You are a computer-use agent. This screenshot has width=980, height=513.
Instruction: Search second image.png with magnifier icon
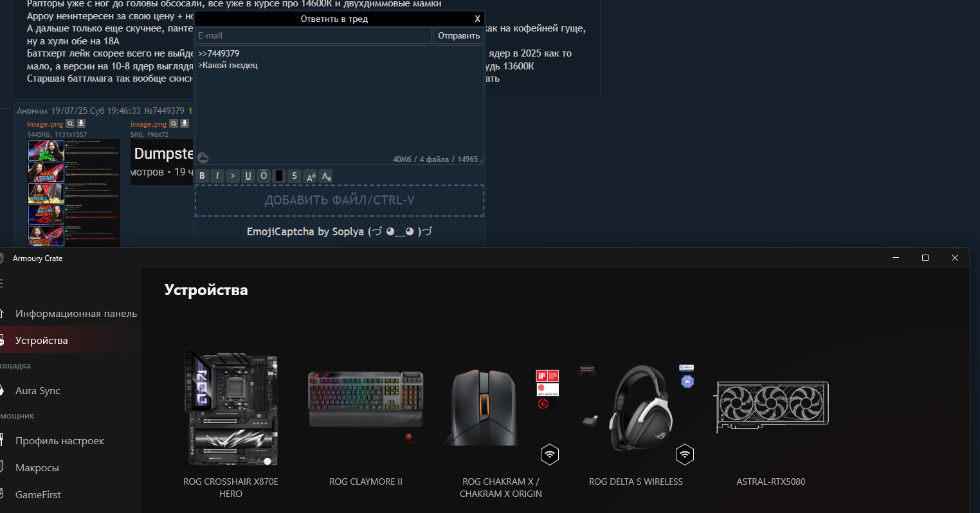pyautogui.click(x=174, y=123)
